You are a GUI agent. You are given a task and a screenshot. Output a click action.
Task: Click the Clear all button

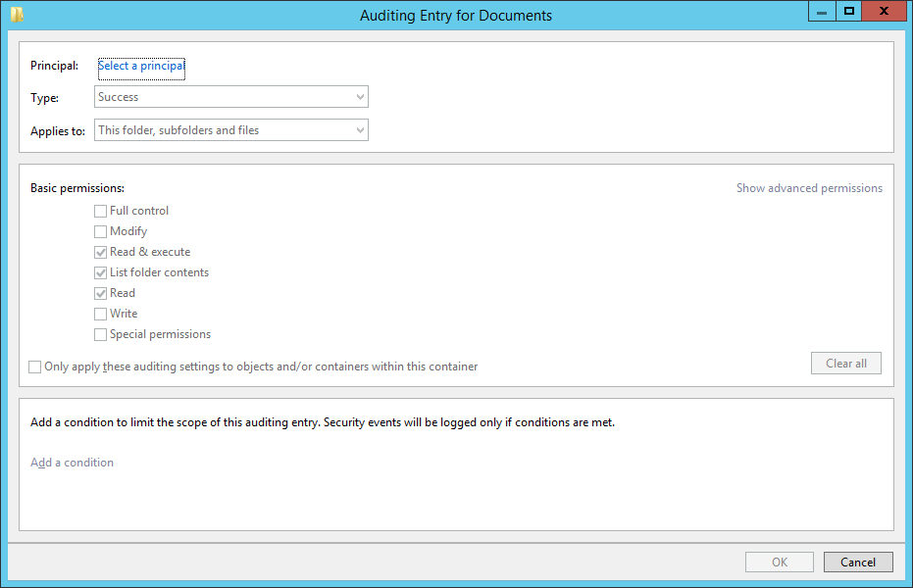pyautogui.click(x=846, y=363)
